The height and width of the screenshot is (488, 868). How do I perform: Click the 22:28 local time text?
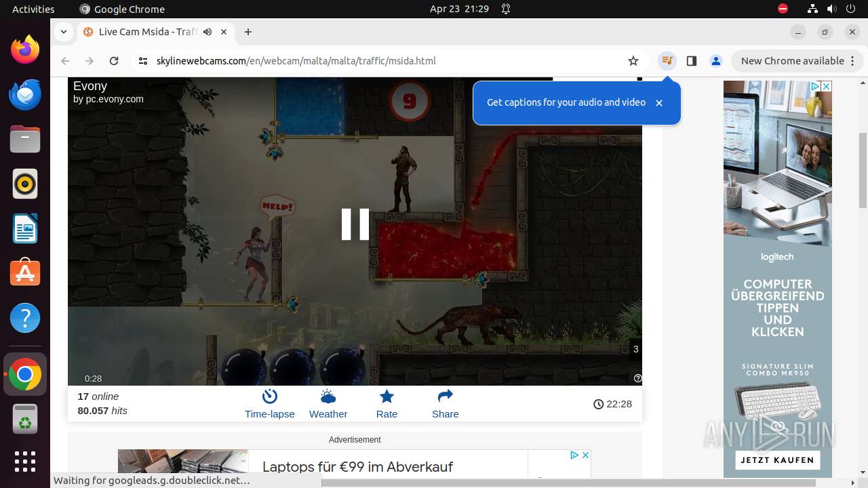click(x=619, y=404)
